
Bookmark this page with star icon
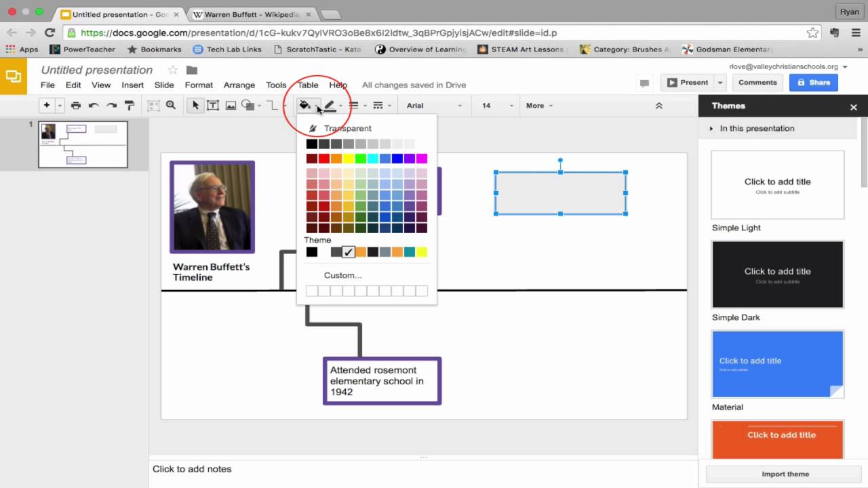812,32
